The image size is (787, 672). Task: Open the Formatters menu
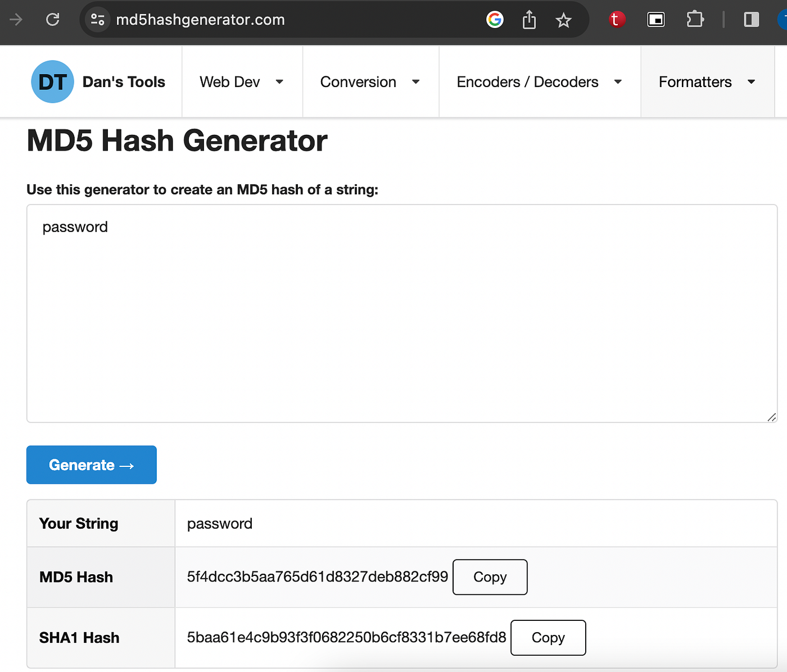(707, 82)
